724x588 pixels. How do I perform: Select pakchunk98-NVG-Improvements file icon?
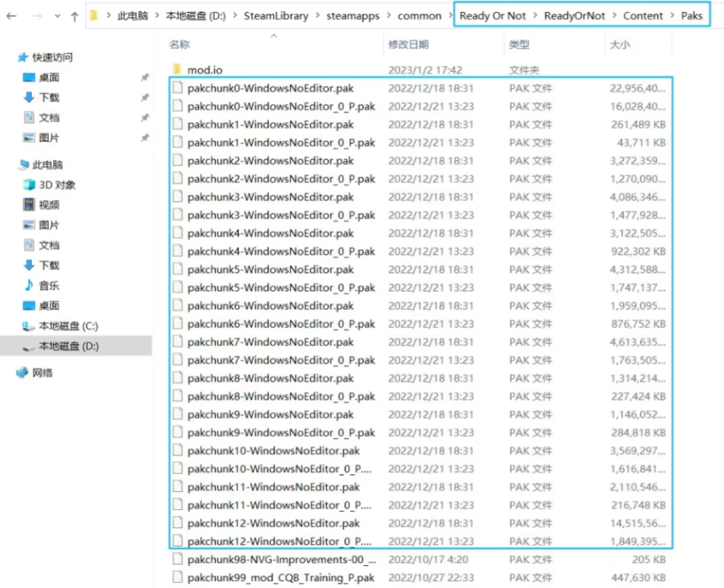coord(177,559)
